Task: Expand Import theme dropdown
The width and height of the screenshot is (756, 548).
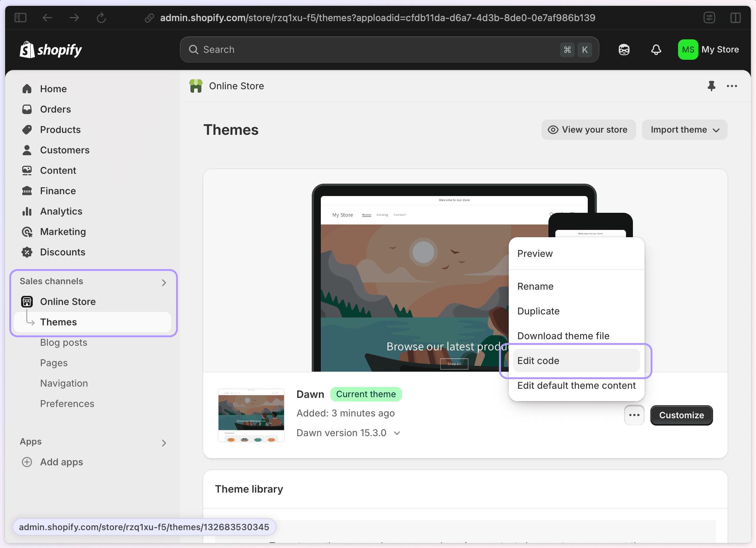Action: point(684,130)
